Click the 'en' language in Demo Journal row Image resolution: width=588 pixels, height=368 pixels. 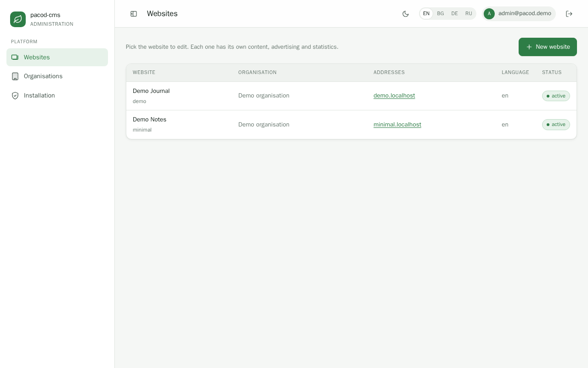505,96
